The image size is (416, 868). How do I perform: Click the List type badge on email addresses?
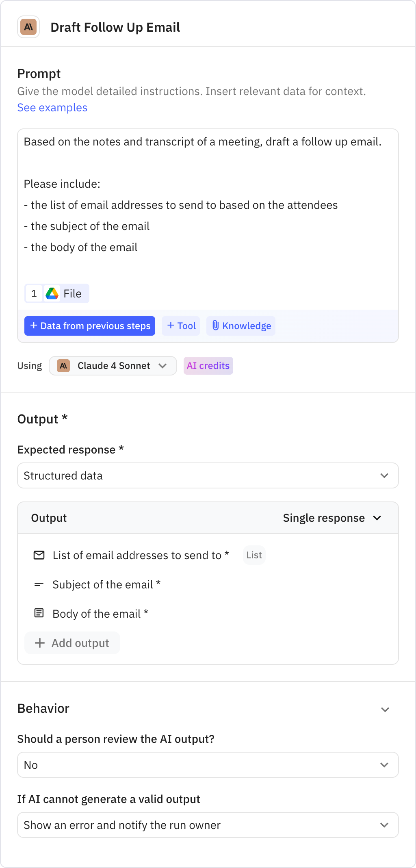tap(254, 555)
